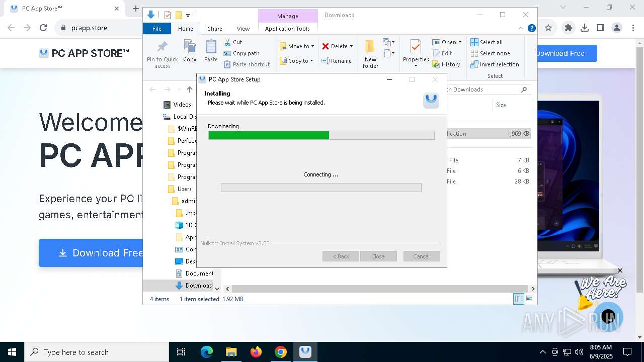
Task: Switch to large icons view button
Action: 530,299
